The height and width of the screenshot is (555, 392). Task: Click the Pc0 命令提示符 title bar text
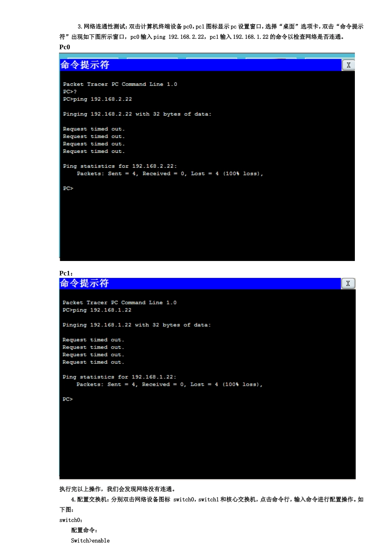85,65
